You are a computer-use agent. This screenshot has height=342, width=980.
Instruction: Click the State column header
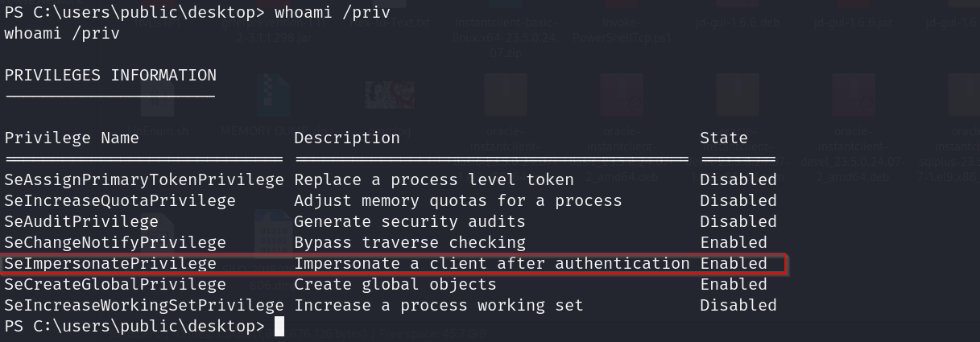[x=724, y=138]
